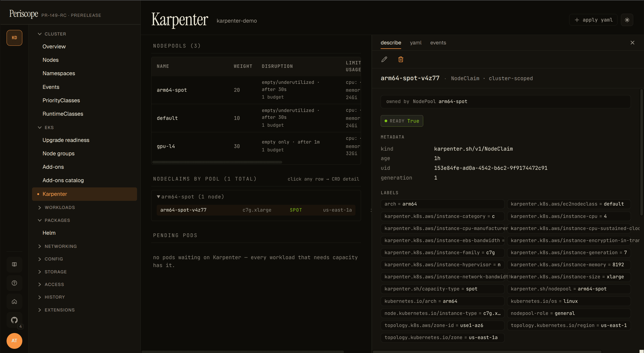Screen dimensions: 644x353
Task: Expand the STORAGE section
Action: coord(53,272)
